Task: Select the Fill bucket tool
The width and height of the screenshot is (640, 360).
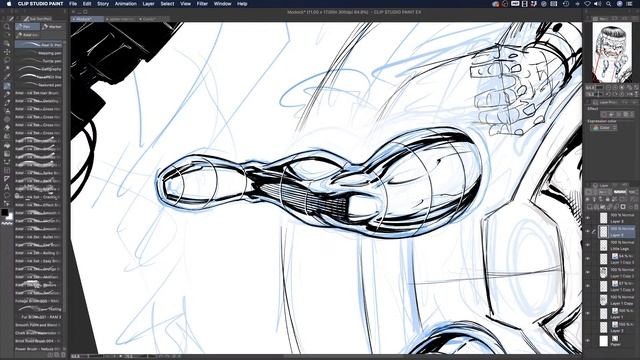Action: tap(7, 145)
